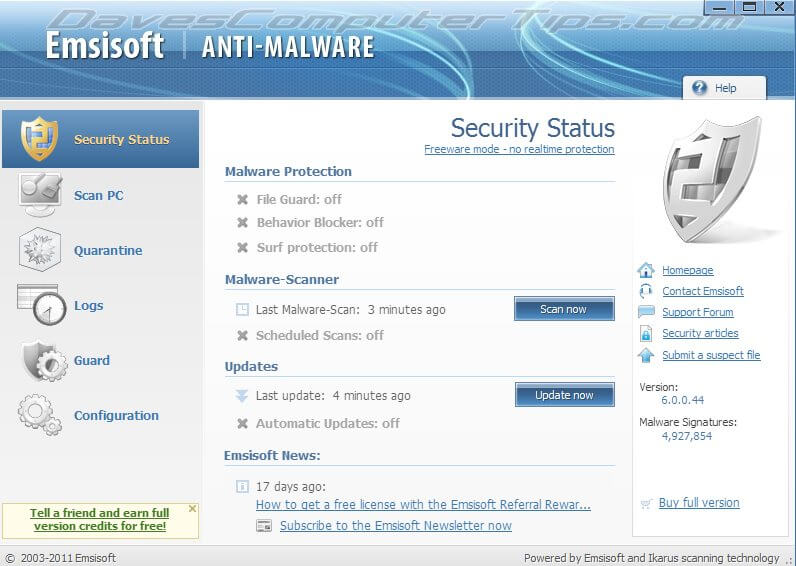Open the Help tab
The width and height of the screenshot is (796, 566).
(x=724, y=87)
